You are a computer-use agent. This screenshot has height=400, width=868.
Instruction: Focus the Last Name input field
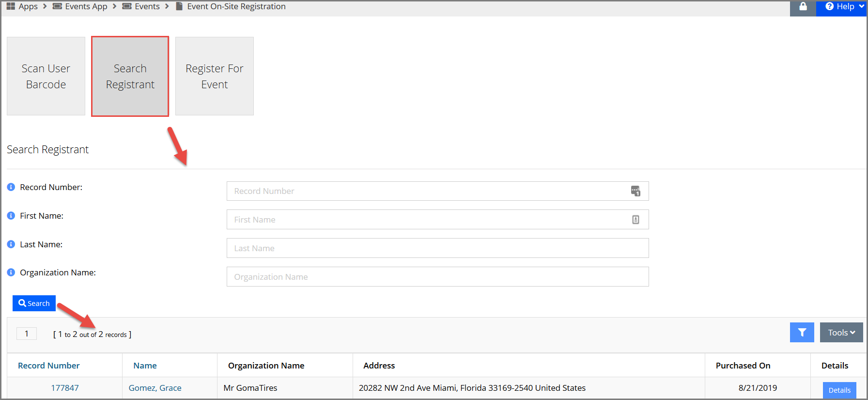point(437,248)
